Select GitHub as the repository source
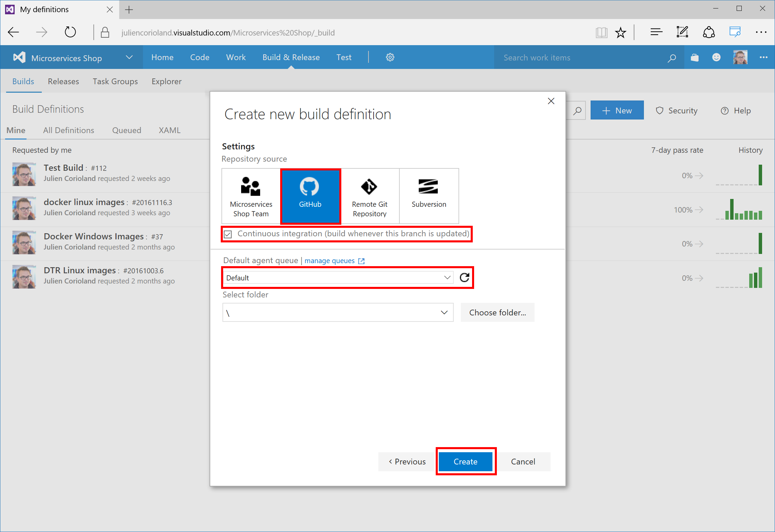The height and width of the screenshot is (532, 775). (310, 196)
